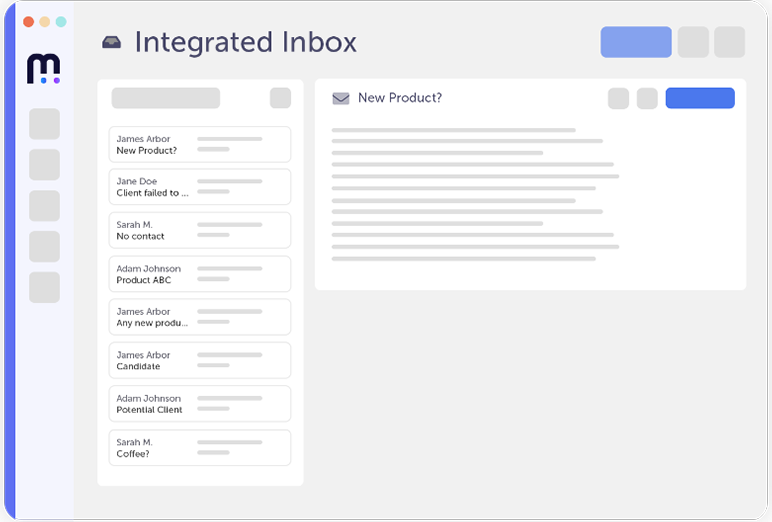Select the last sidebar square at the bottom
772x522 pixels.
point(44,287)
